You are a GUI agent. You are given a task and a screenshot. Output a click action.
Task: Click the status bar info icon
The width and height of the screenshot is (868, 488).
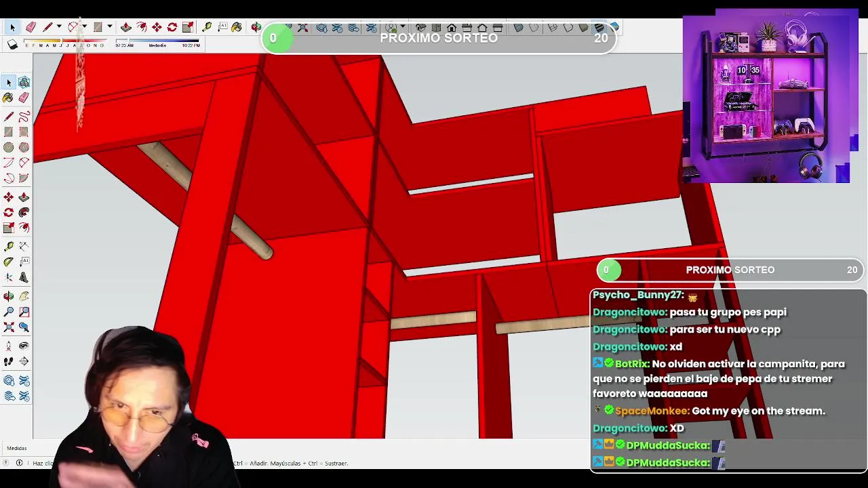click(19, 463)
